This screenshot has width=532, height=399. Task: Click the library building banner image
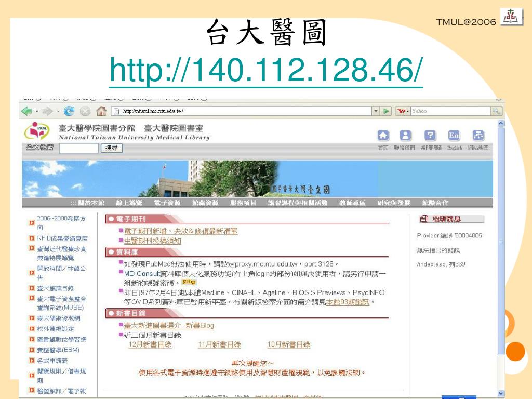click(258, 179)
